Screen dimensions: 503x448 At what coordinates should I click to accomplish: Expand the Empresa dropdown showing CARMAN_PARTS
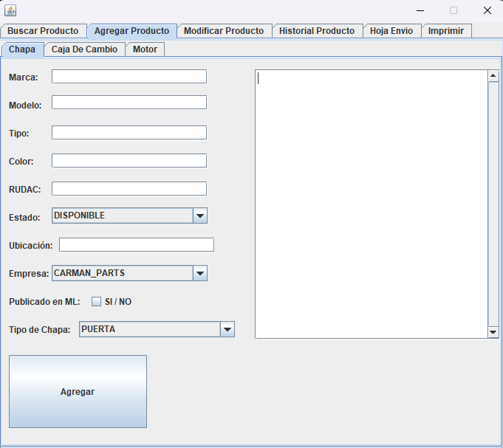[199, 273]
